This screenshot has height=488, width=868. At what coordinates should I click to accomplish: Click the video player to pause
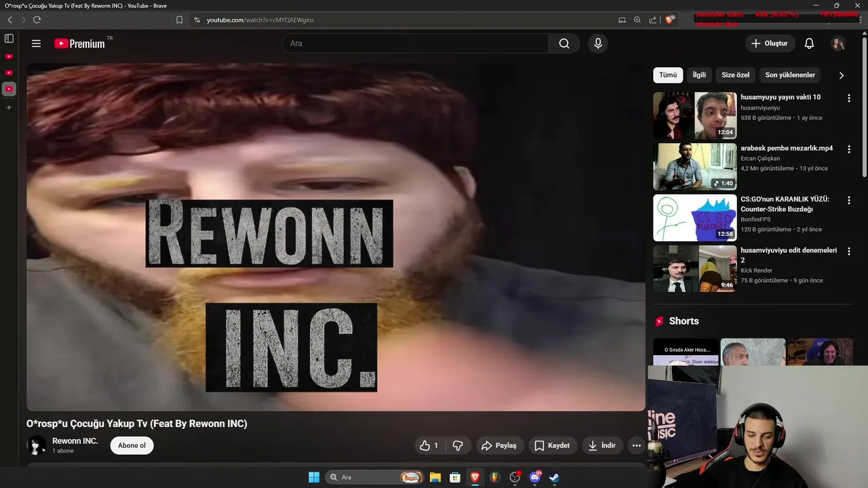(336, 237)
